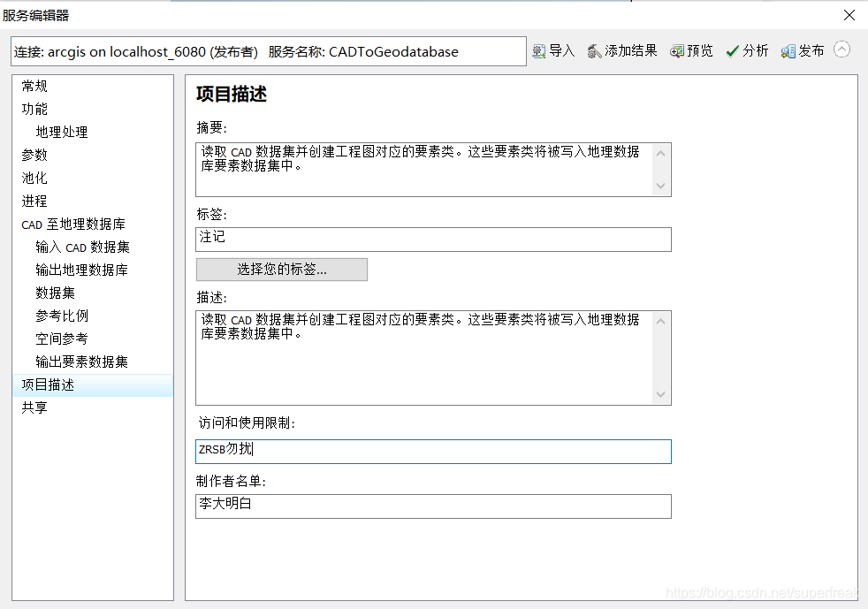
Task: Select 项目描述 in the left panel
Action: (93, 385)
